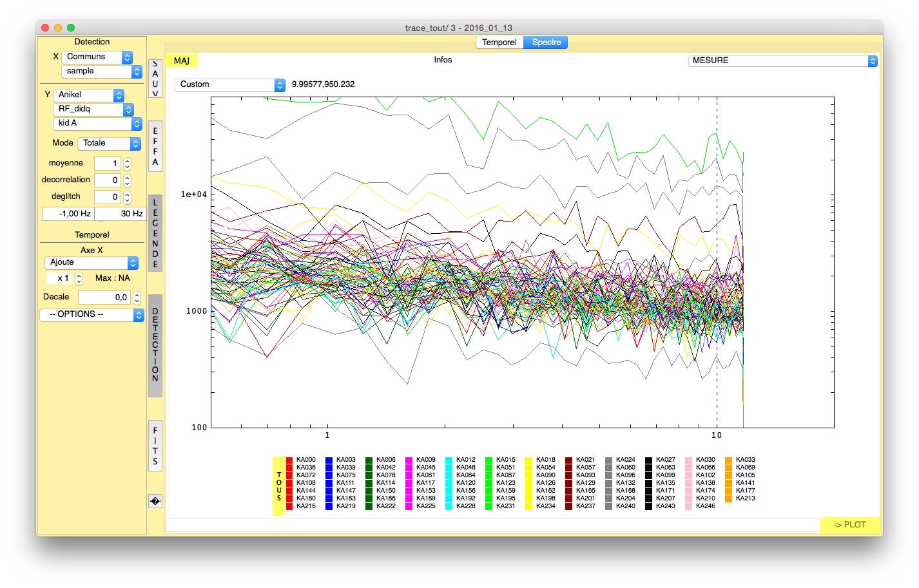Image resolution: width=919 pixels, height=588 pixels.
Task: Click the MAJ button
Action: [182, 61]
